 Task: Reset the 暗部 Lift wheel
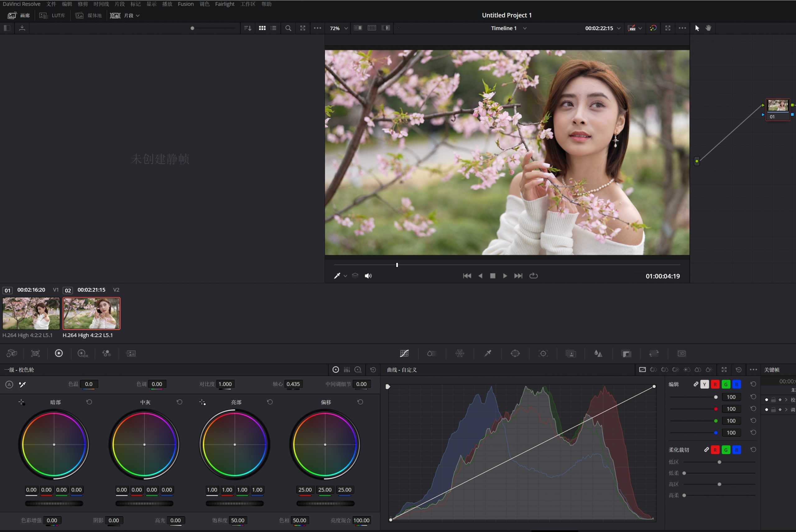tap(89, 402)
